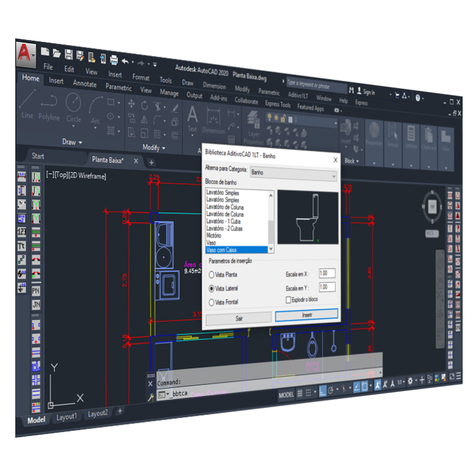476x476 pixels.
Task: Click the workspace settings gear in status bar
Action: [410, 381]
